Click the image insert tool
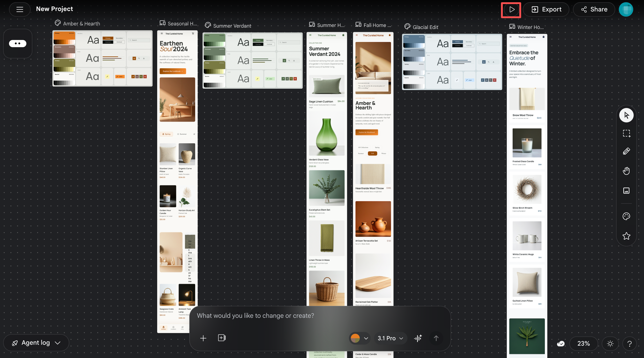 (626, 191)
